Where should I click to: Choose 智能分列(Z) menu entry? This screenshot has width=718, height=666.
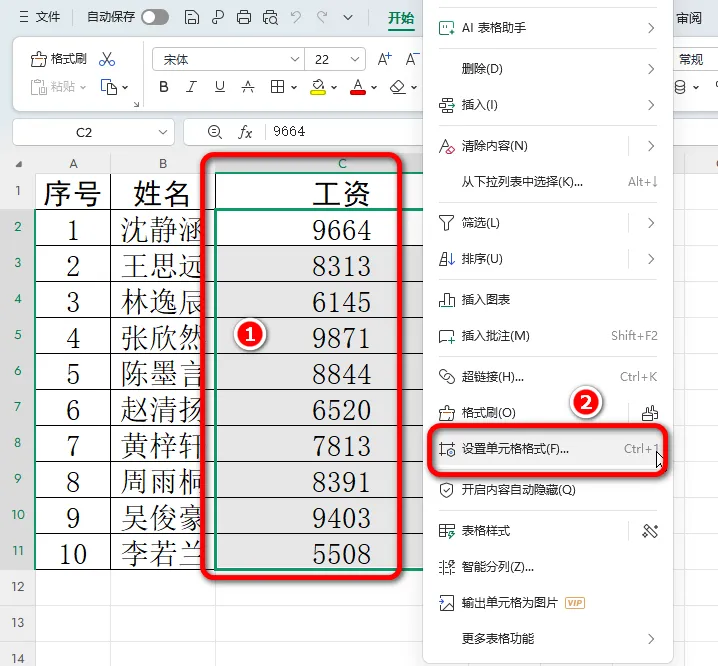pyautogui.click(x=547, y=567)
